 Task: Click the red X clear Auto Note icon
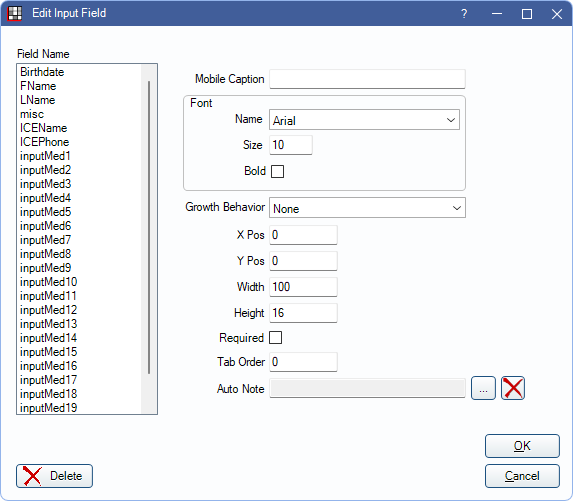point(513,388)
